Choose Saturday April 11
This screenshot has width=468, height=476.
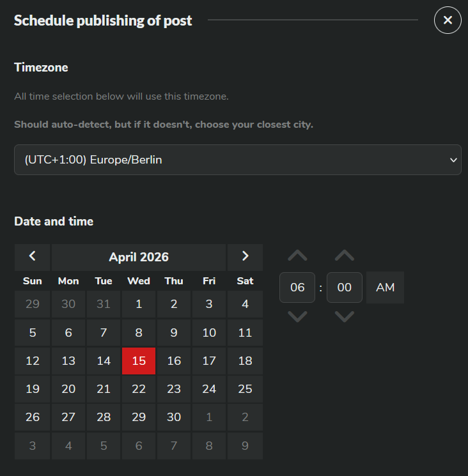[245, 333]
